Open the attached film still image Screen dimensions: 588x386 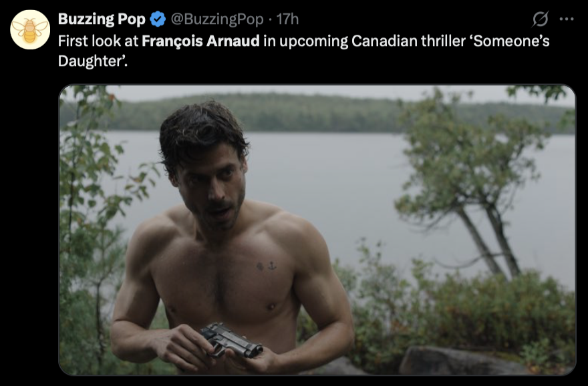(x=317, y=230)
